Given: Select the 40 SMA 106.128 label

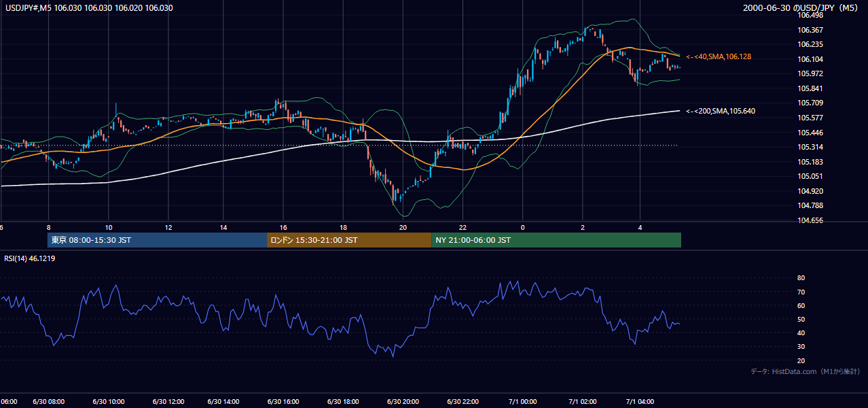Looking at the screenshot, I should pyautogui.click(x=719, y=57).
